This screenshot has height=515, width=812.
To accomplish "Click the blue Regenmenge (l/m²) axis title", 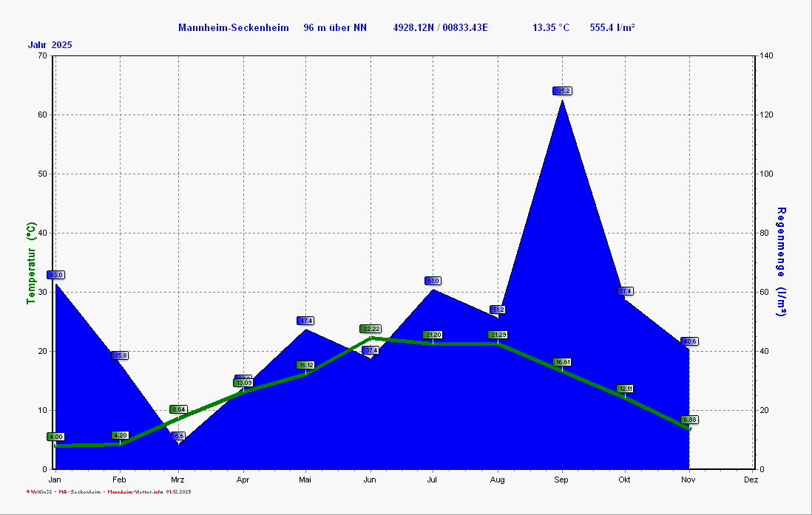I will tap(781, 262).
